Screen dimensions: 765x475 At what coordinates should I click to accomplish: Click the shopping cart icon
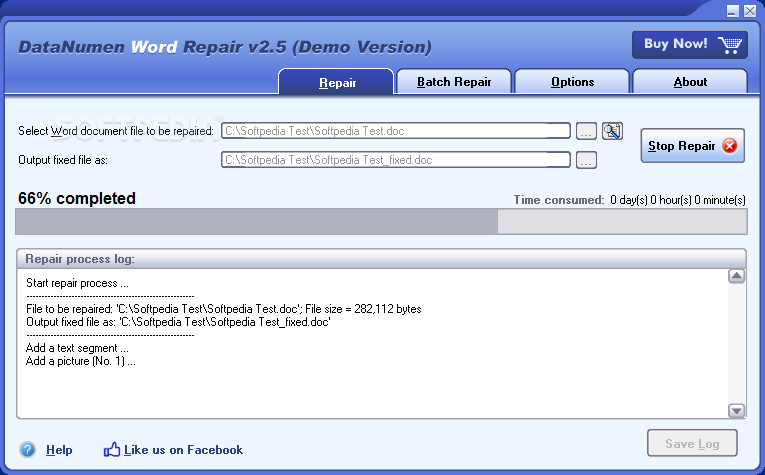tap(730, 45)
